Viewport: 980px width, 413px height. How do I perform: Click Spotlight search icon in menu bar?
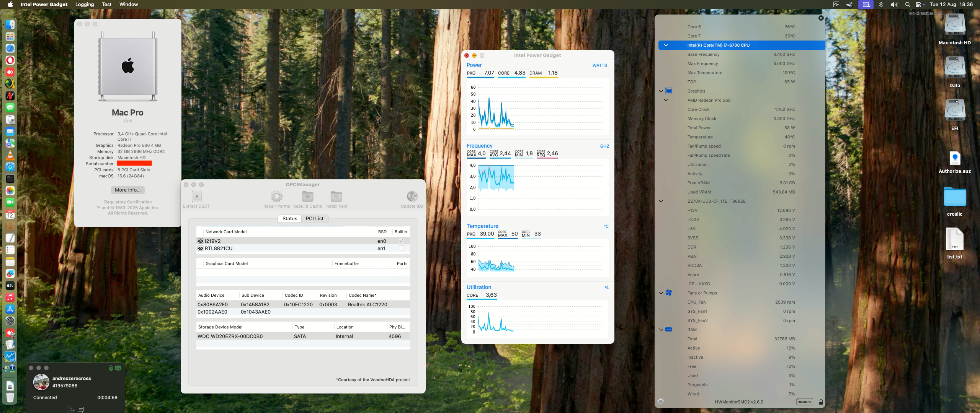tap(907, 5)
